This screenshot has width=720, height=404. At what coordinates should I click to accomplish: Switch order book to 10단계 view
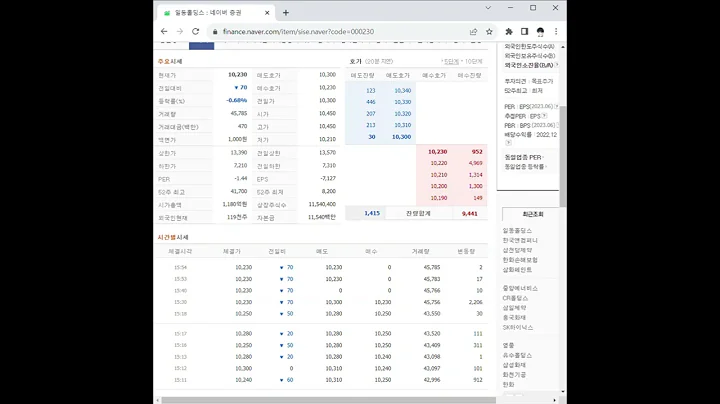point(472,62)
